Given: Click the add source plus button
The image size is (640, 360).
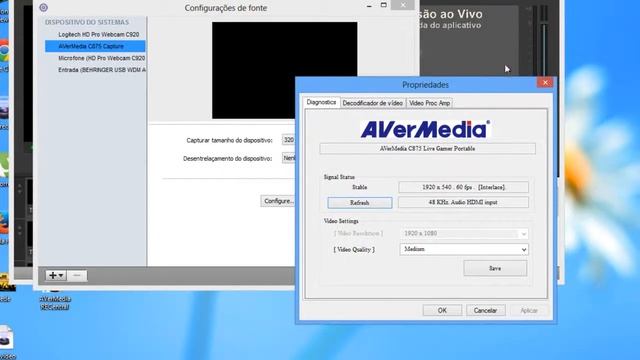Looking at the screenshot, I should click(x=56, y=276).
